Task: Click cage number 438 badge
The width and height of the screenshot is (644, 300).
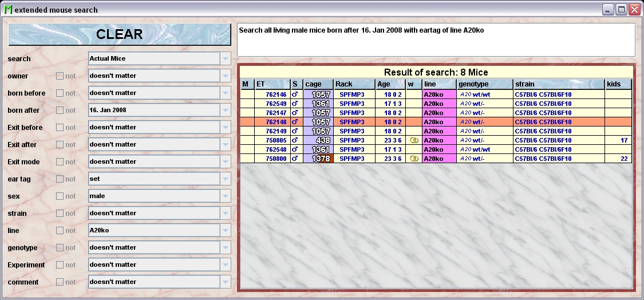Action: click(318, 140)
